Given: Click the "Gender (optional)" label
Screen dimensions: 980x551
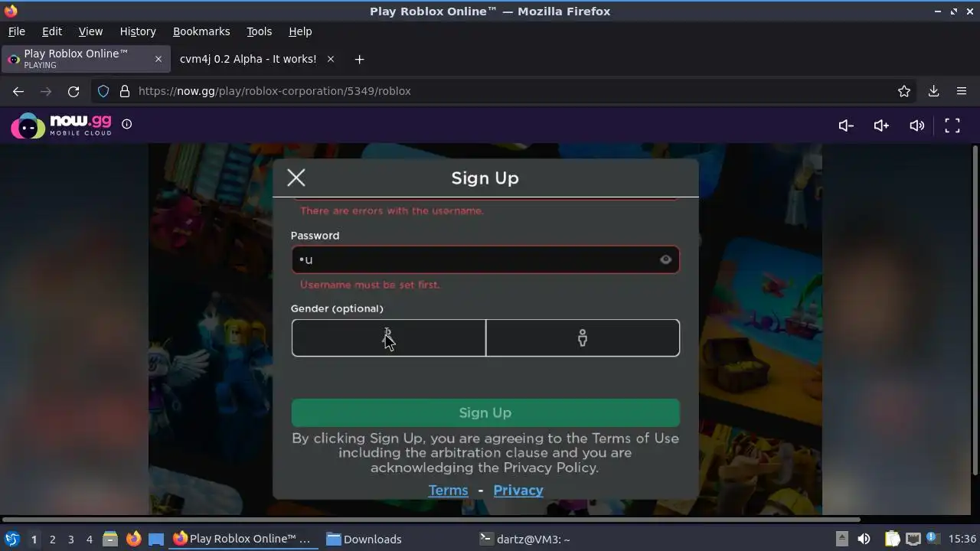Looking at the screenshot, I should [x=337, y=308].
